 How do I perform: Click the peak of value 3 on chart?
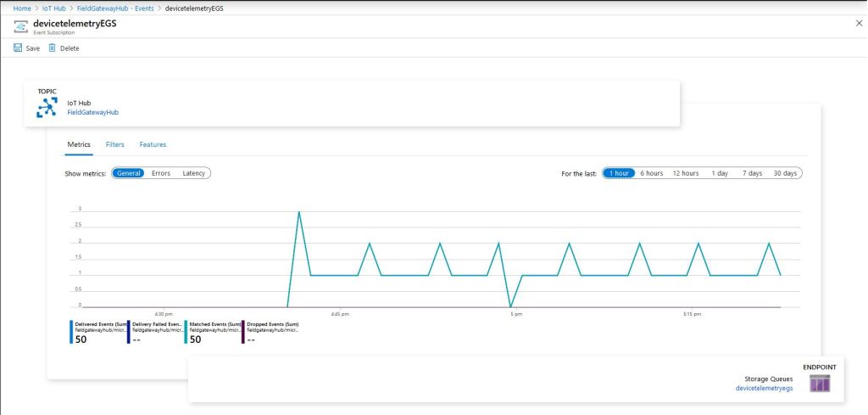(x=298, y=212)
